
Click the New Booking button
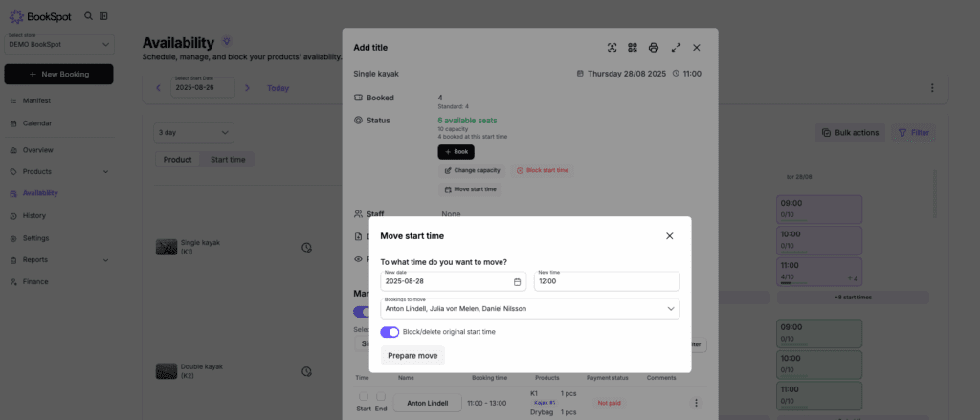(x=58, y=74)
